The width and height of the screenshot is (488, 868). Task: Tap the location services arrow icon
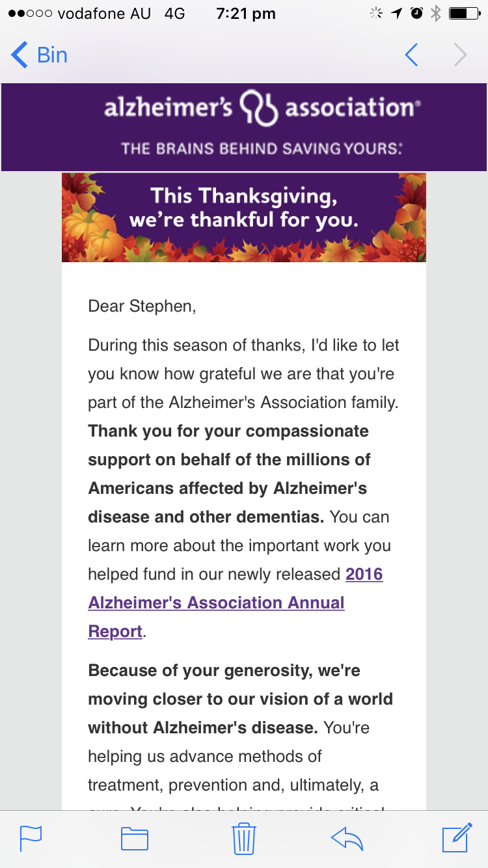point(398,13)
